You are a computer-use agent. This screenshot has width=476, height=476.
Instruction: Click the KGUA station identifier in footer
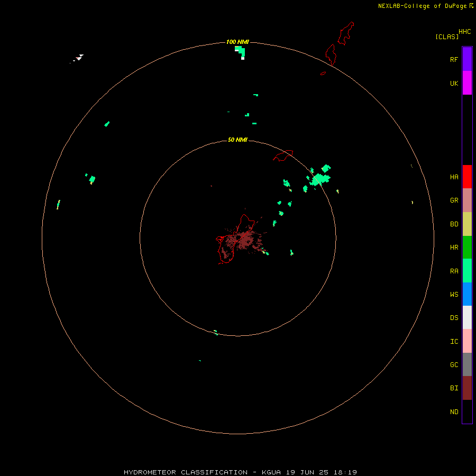click(x=271, y=472)
